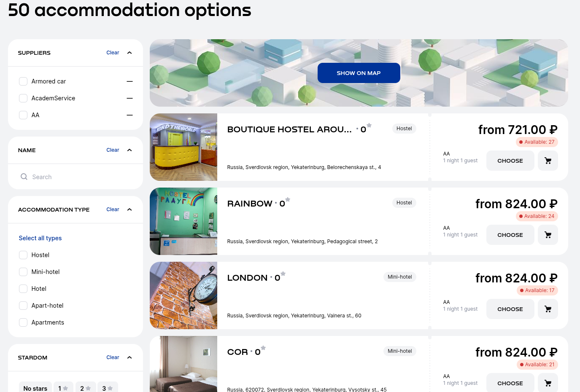Open the London mini-hotel photo thumbnail
580x392 pixels.
183,295
